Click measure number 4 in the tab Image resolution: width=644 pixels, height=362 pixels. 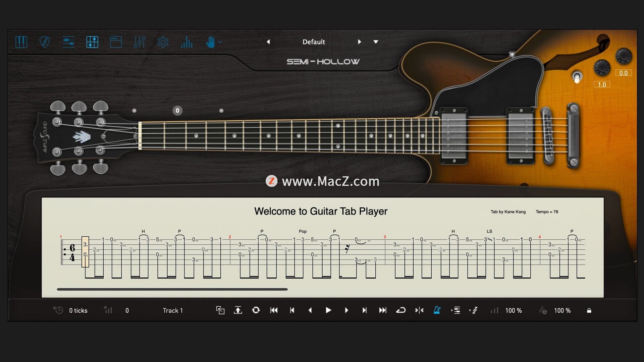[540, 237]
